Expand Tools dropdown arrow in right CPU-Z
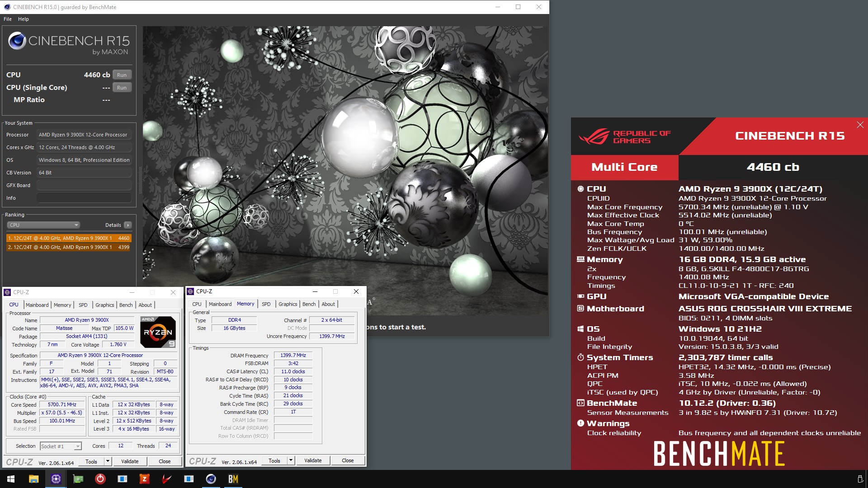The width and height of the screenshot is (868, 488). [291, 460]
